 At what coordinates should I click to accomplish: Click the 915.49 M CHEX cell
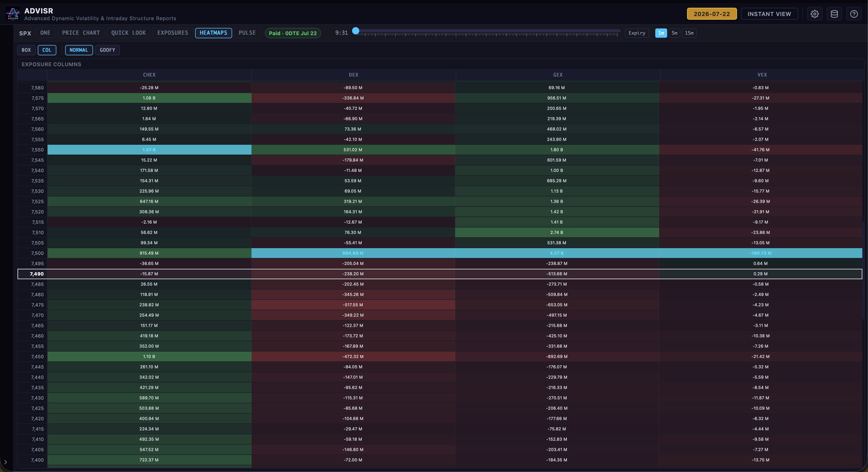pyautogui.click(x=149, y=253)
